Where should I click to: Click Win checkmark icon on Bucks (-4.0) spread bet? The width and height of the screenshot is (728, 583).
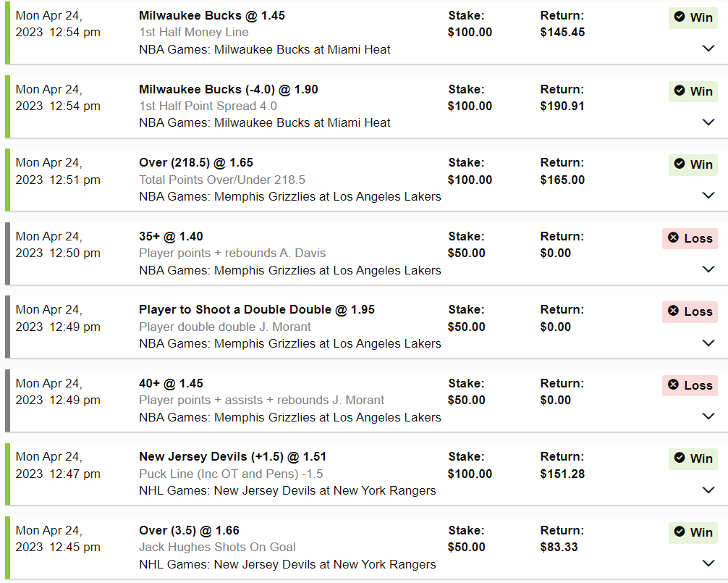[x=680, y=91]
